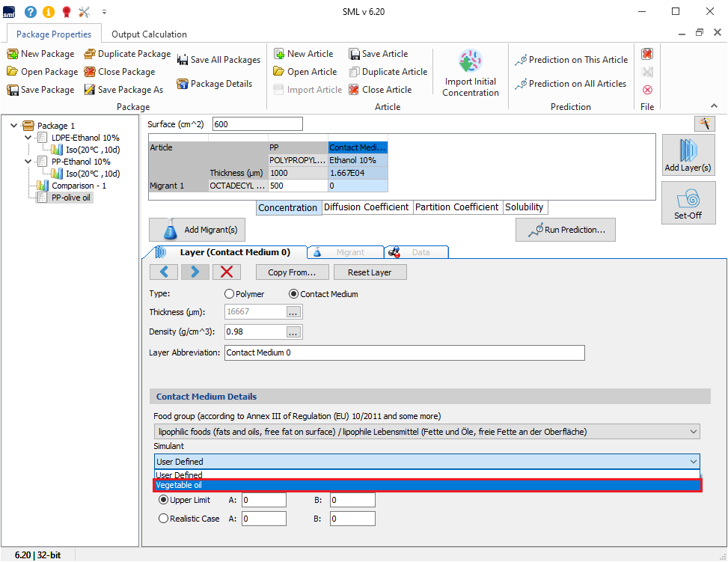Click the Set-Off icon button
Viewport: 728px width, 562px height.
688,202
